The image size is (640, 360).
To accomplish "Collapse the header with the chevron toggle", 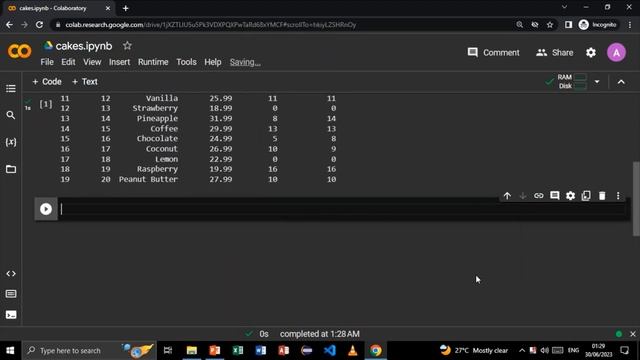I will 621,82.
